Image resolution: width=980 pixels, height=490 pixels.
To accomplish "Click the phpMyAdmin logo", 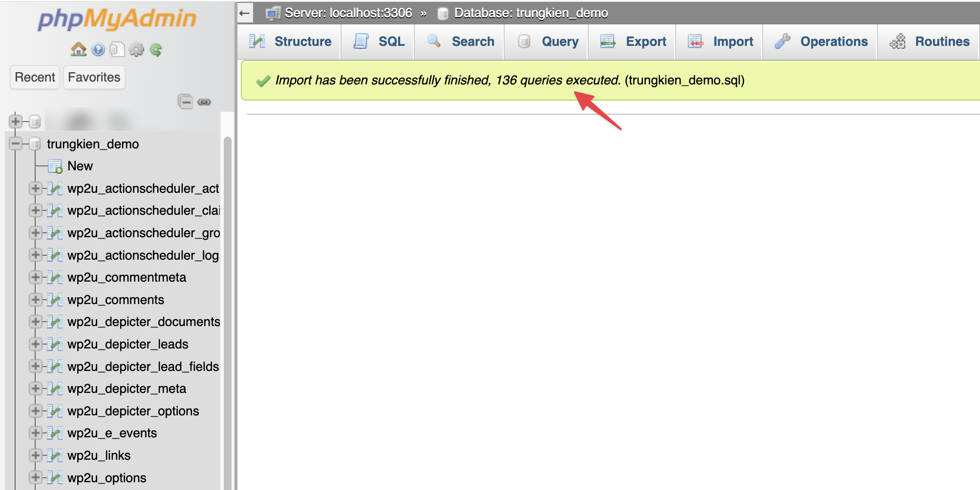I will [x=117, y=19].
